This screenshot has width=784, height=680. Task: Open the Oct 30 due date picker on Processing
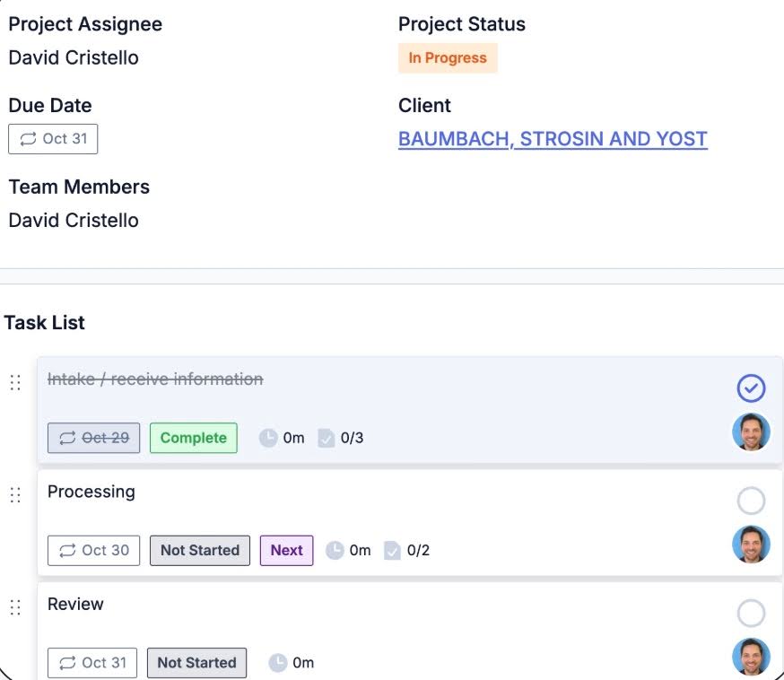92,550
